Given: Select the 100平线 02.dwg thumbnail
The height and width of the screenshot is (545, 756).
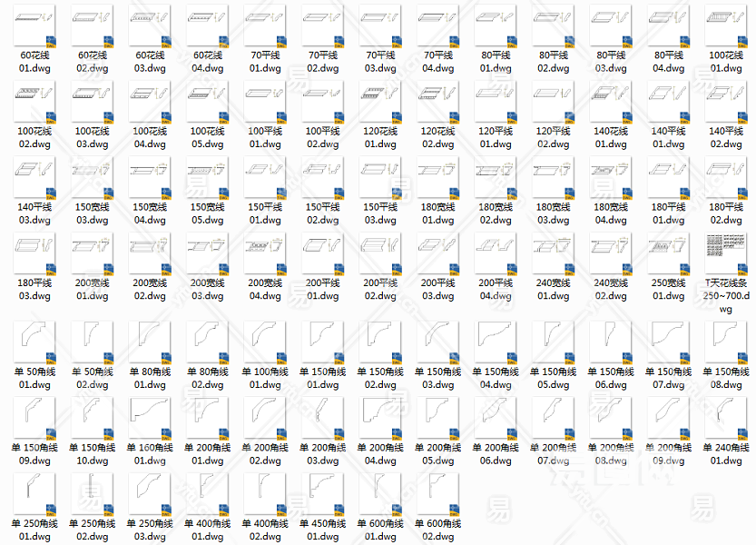Looking at the screenshot, I should click(323, 102).
